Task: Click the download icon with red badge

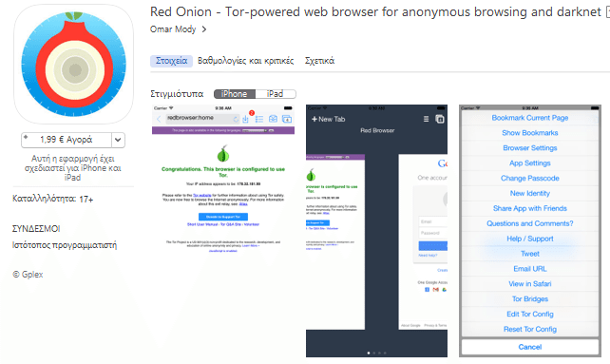Action: [x=246, y=119]
